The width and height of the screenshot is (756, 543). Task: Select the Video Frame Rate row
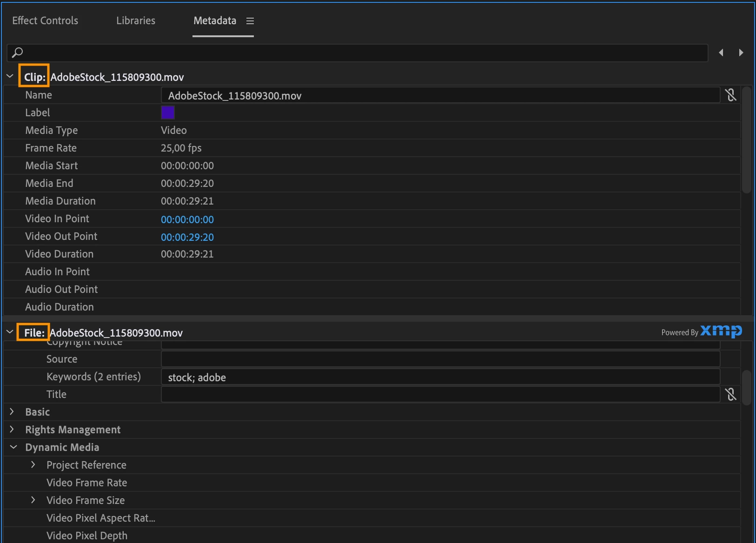click(372, 483)
